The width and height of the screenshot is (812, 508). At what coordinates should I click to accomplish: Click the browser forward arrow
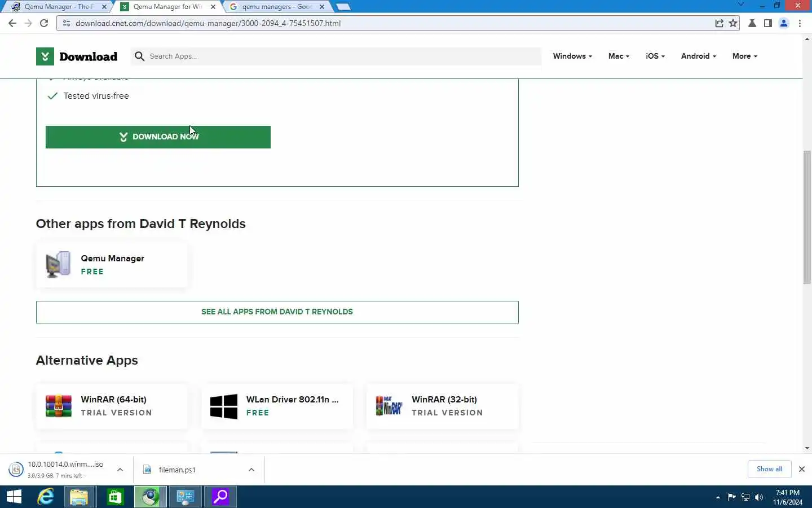(x=28, y=23)
